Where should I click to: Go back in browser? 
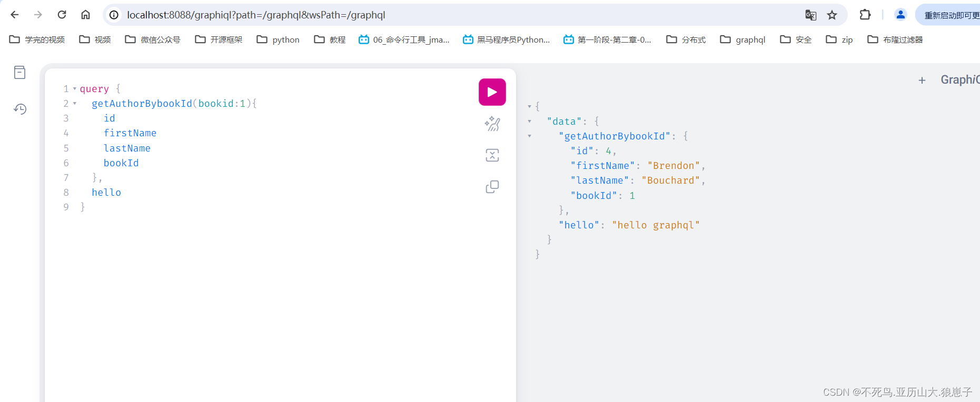[x=15, y=15]
